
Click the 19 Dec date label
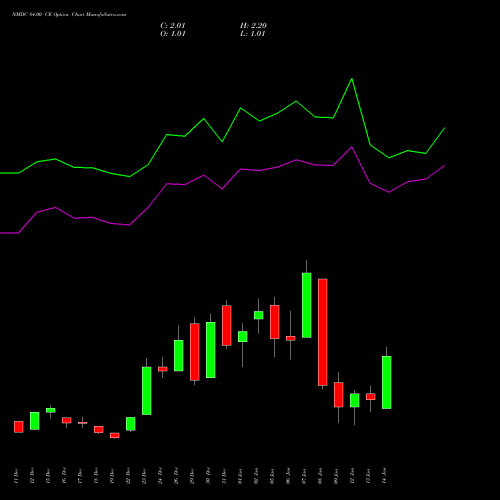coord(112,476)
